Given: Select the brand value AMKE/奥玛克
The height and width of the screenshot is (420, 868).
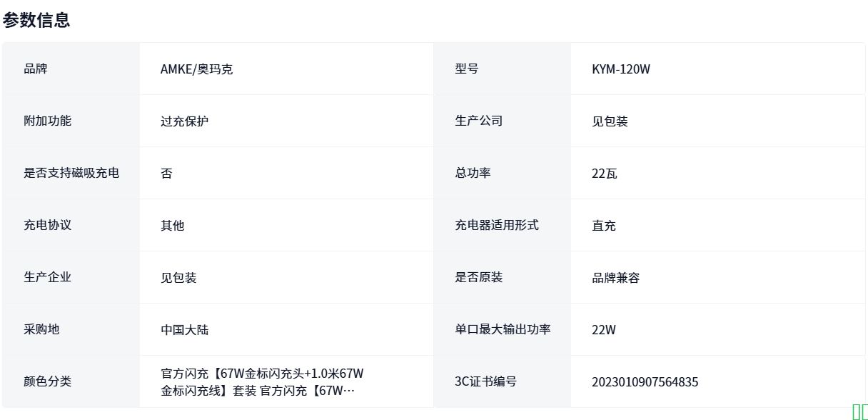Looking at the screenshot, I should point(196,69).
